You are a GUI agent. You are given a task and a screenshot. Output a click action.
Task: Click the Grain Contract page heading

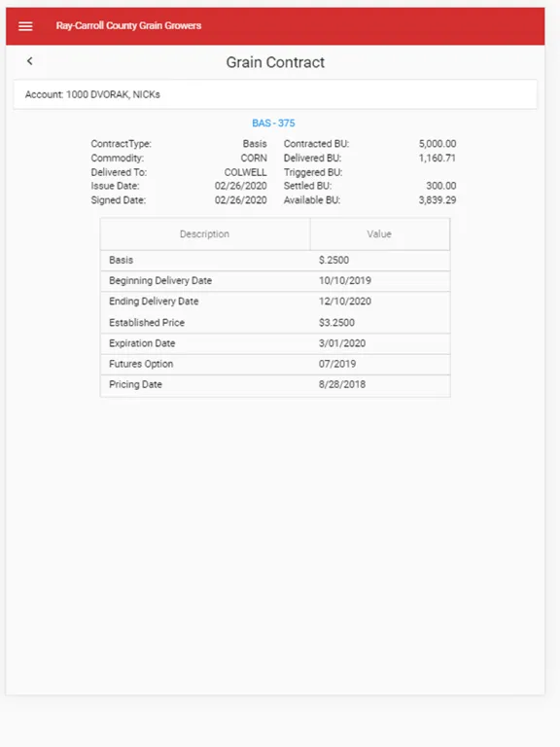pyautogui.click(x=275, y=62)
